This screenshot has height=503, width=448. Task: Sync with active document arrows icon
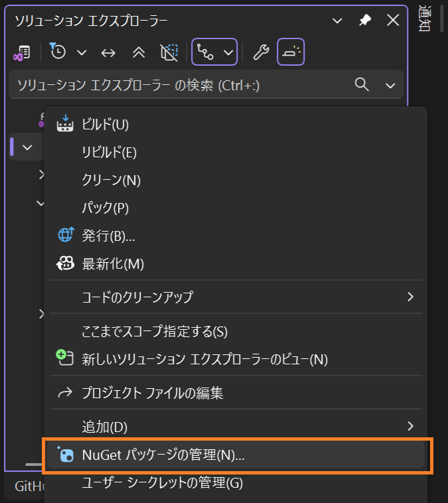(x=108, y=52)
